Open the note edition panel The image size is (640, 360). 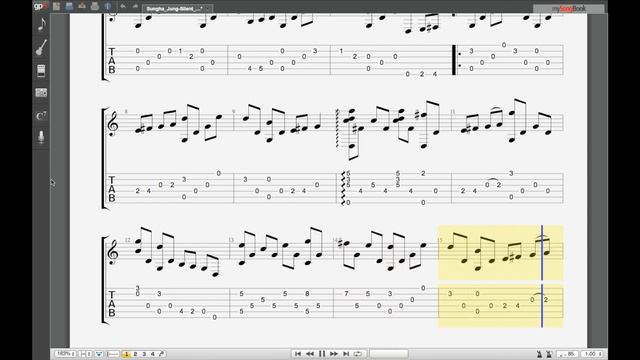tap(41, 25)
